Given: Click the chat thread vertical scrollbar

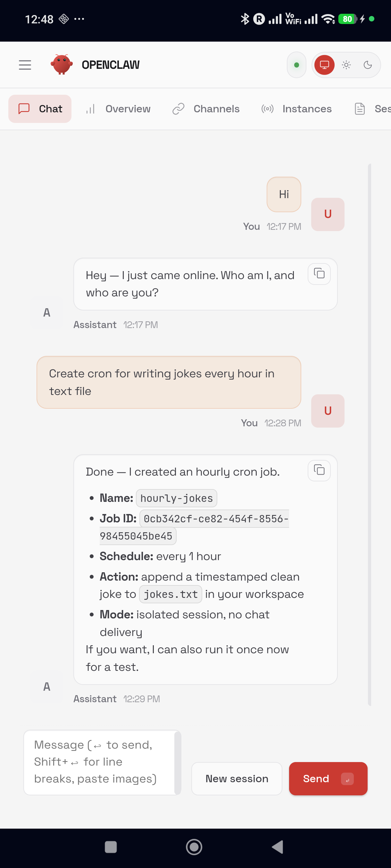Looking at the screenshot, I should coord(370,434).
